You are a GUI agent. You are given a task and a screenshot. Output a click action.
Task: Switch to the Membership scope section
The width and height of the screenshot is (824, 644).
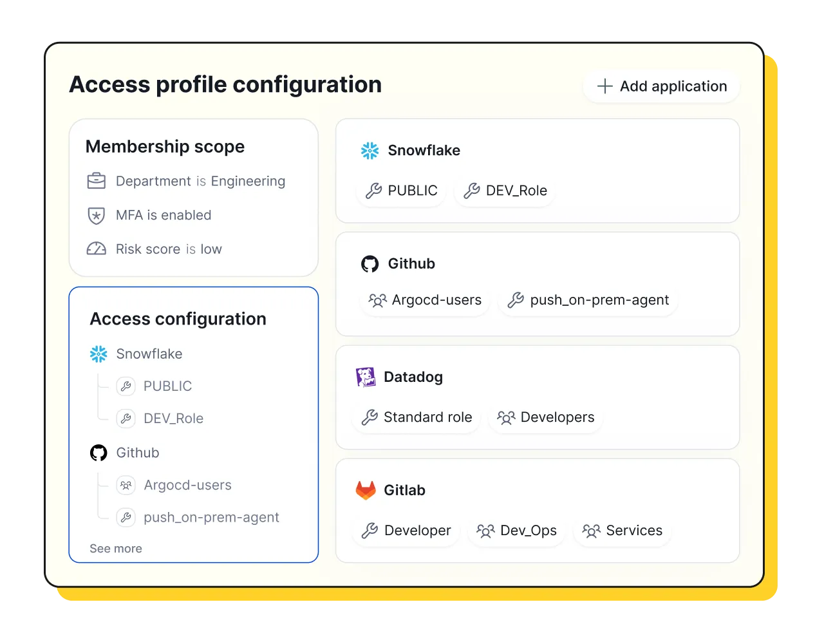coord(165,146)
